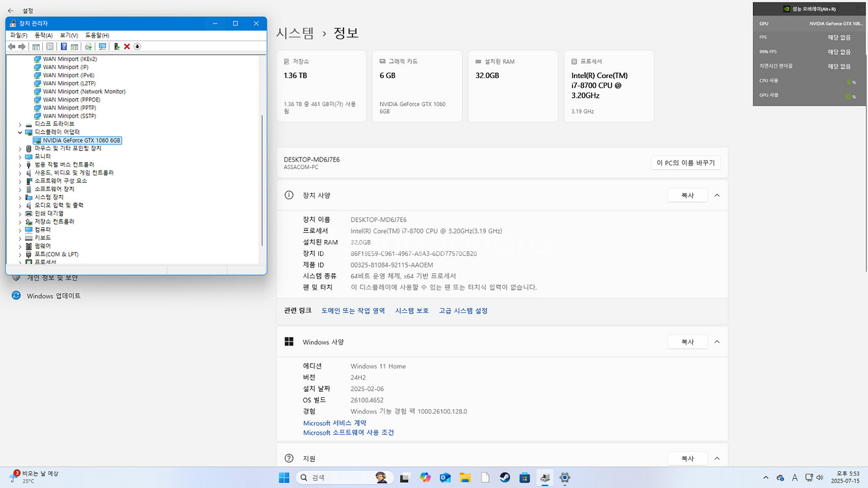Screen dimensions: 868x488
Task: Click the Settings gear icon on the taskbar
Action: (565, 478)
